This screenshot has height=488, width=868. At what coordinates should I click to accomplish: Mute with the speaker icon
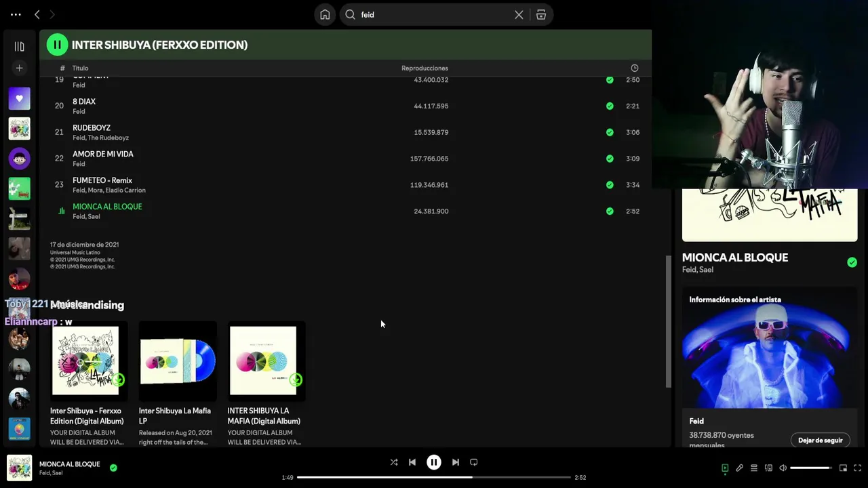pyautogui.click(x=783, y=468)
